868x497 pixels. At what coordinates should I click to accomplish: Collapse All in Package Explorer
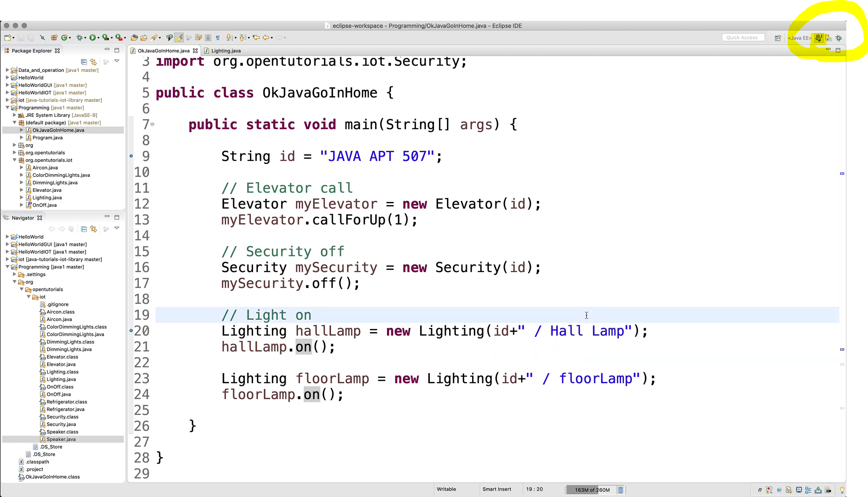tap(84, 62)
